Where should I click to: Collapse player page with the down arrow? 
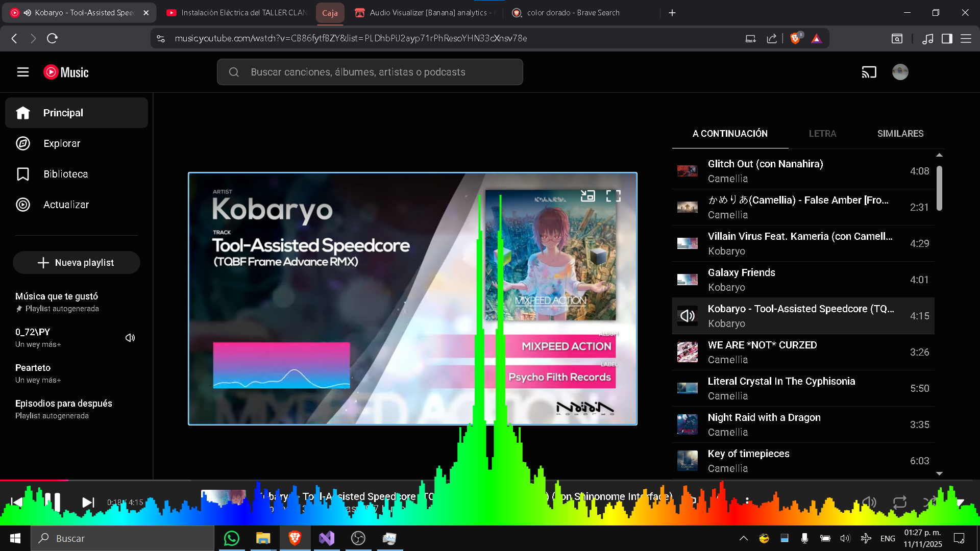coord(961,503)
